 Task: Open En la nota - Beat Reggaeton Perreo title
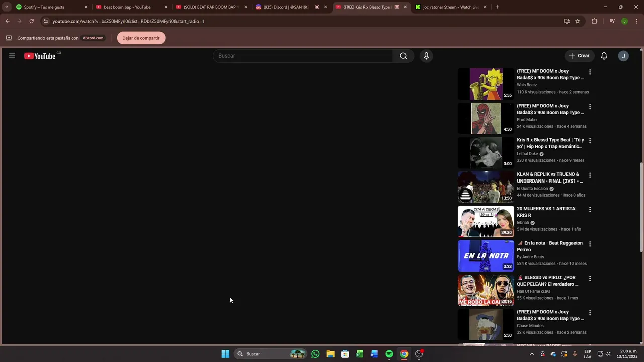(549, 246)
